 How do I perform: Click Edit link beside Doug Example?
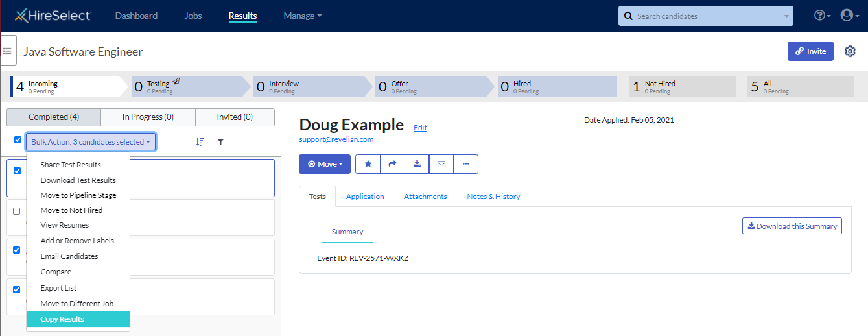420,128
